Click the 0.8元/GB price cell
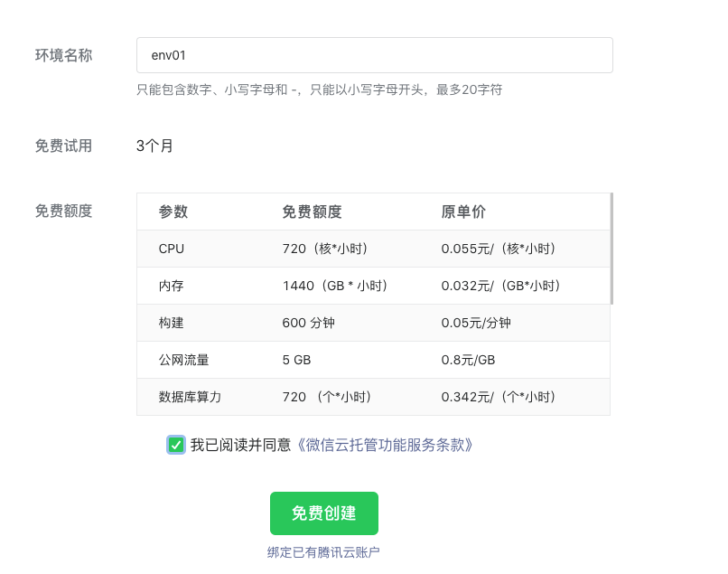 pyautogui.click(x=468, y=360)
